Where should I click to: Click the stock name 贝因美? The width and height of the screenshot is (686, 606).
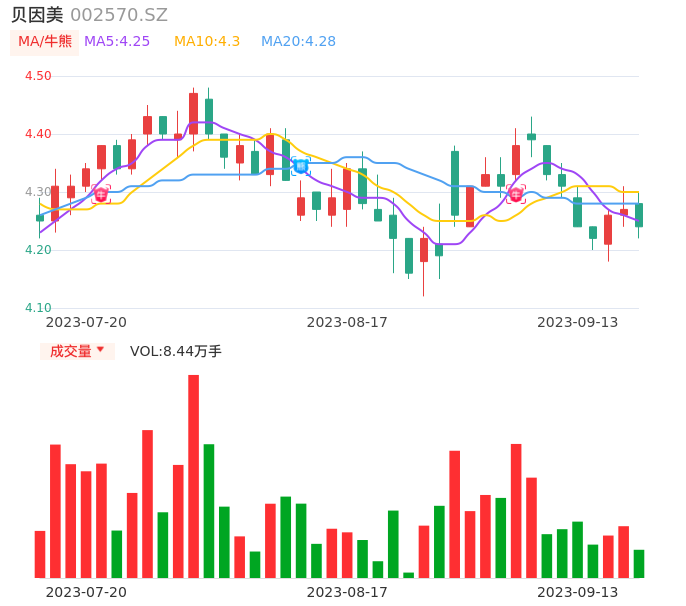pos(37,15)
